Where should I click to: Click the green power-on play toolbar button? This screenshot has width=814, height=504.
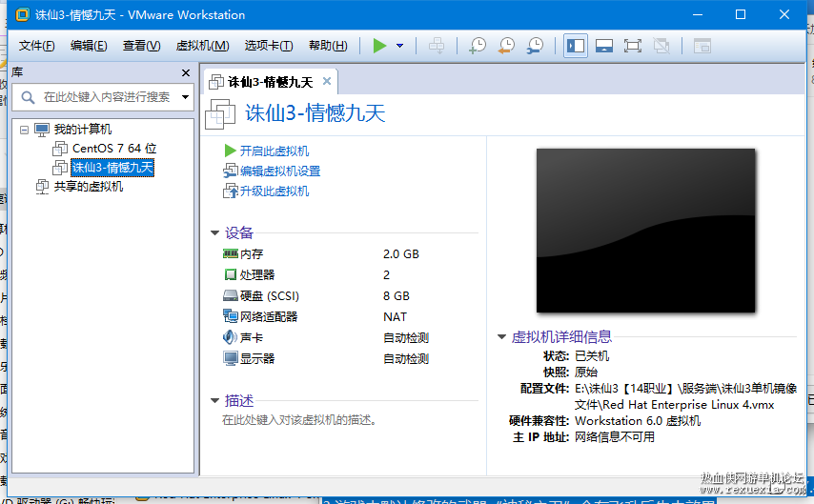379,46
